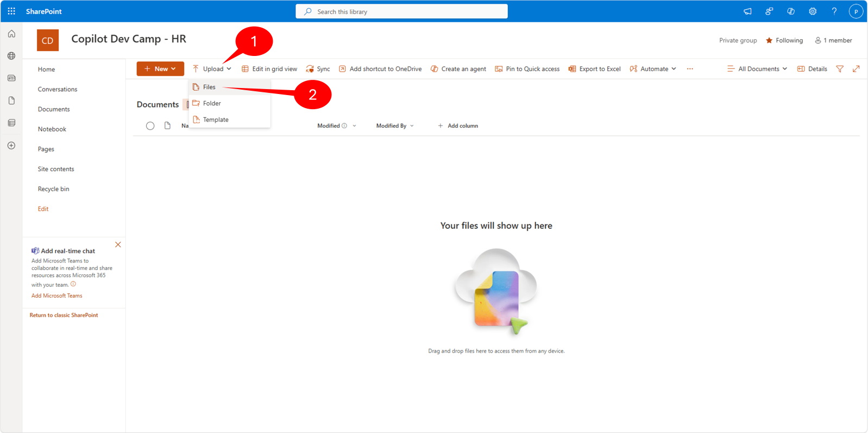Click Pin to Quick access
Screen dimensions: 868x433
[x=527, y=69]
